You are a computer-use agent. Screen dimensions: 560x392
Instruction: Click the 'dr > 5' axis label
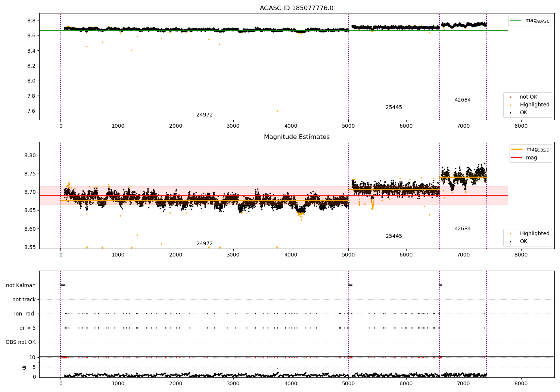pos(28,328)
